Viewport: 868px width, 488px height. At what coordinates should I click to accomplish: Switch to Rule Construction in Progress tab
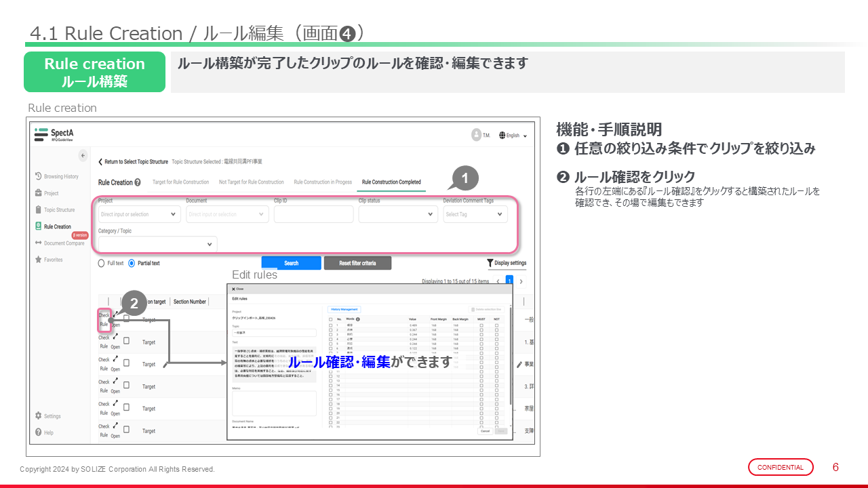coord(323,182)
